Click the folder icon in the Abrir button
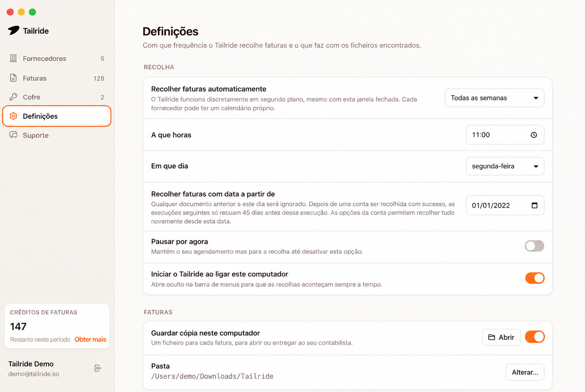585x392 pixels. [492, 337]
